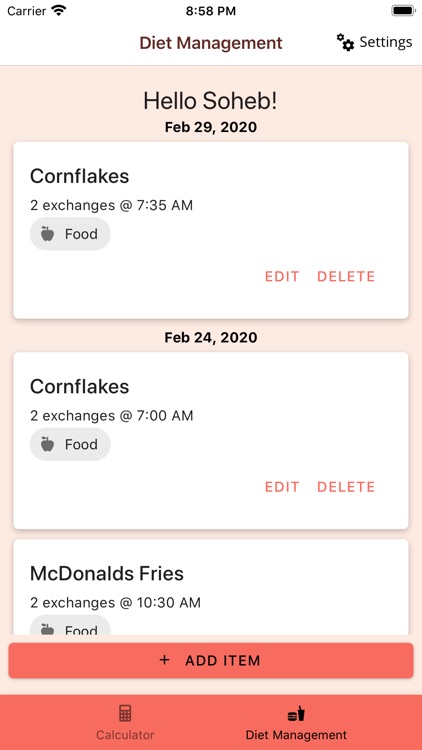422x750 pixels.
Task: Open the Settings text link
Action: point(386,42)
